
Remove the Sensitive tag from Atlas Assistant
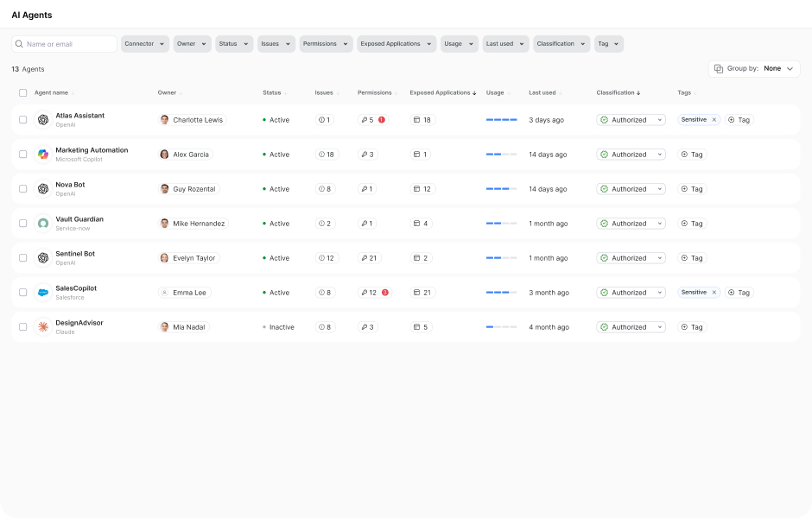pyautogui.click(x=713, y=120)
